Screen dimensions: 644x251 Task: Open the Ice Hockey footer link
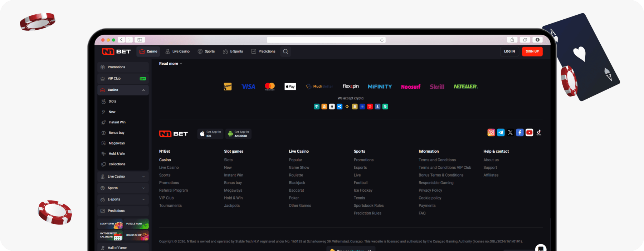pos(363,191)
